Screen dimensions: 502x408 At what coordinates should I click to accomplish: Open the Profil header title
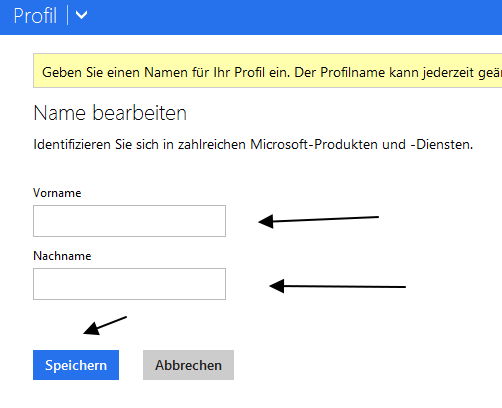tap(35, 15)
